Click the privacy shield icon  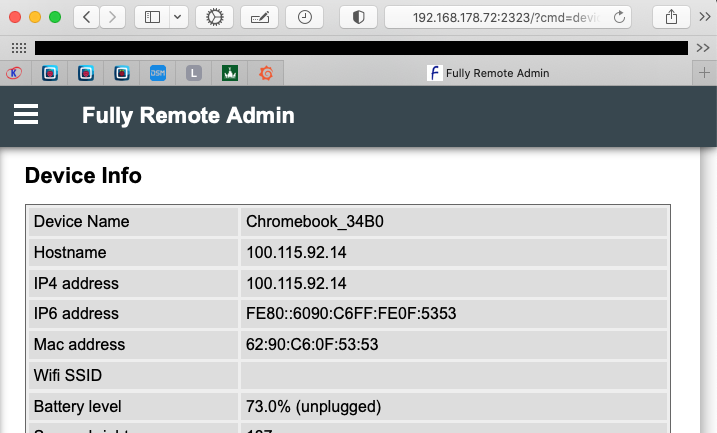(358, 17)
